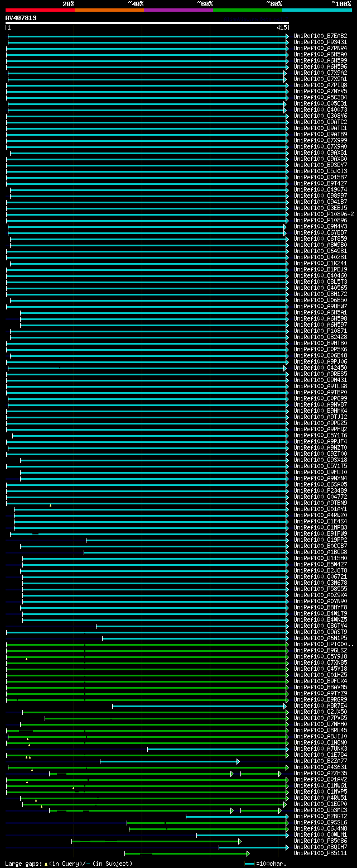Select label UniRef100_Q8GTY4
Image resolution: width=357 pixels, height=868 pixels.
[320, 626]
